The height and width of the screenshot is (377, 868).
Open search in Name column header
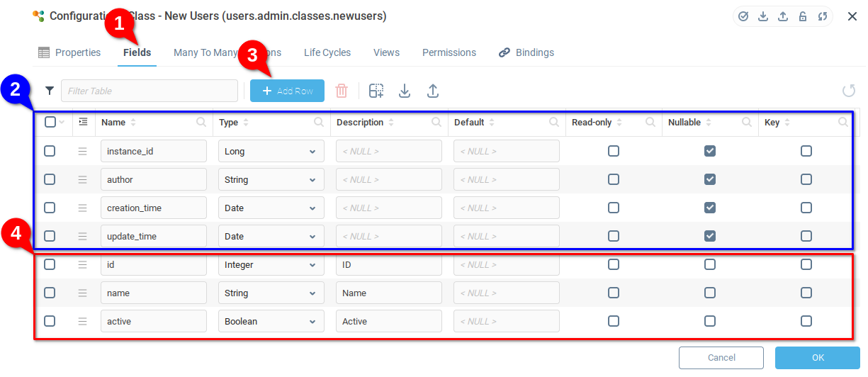click(201, 122)
